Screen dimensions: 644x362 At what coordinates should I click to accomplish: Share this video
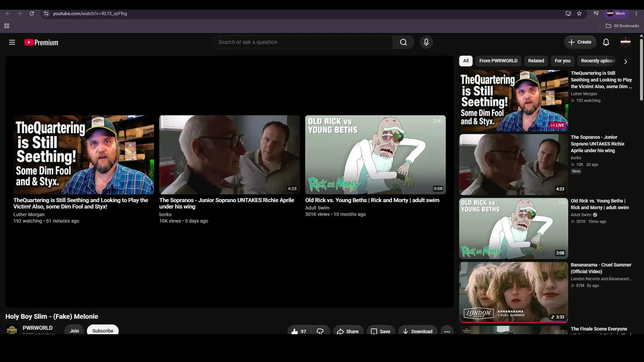pos(348,331)
